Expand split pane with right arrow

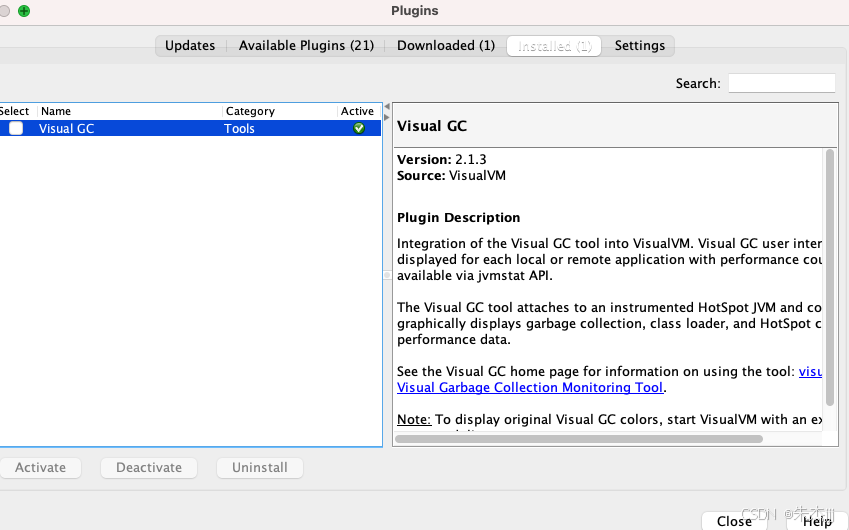tap(387, 117)
